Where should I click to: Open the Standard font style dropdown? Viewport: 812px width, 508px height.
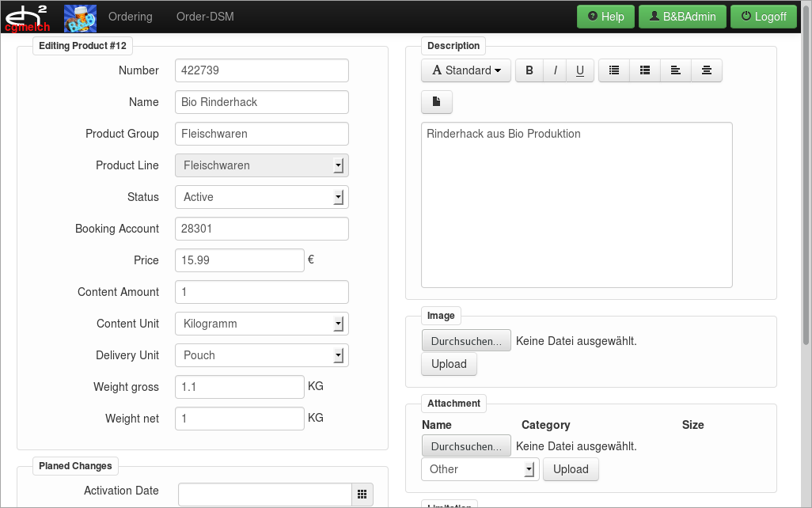[x=466, y=70]
